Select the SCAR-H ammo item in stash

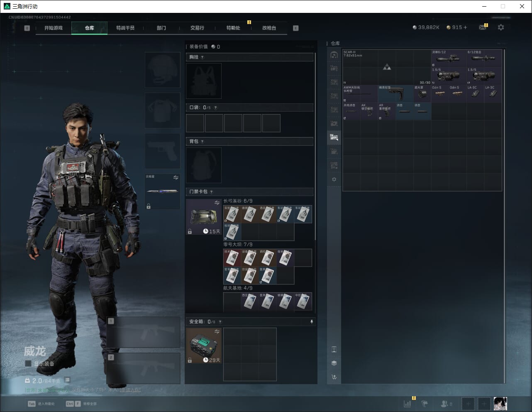click(x=387, y=67)
